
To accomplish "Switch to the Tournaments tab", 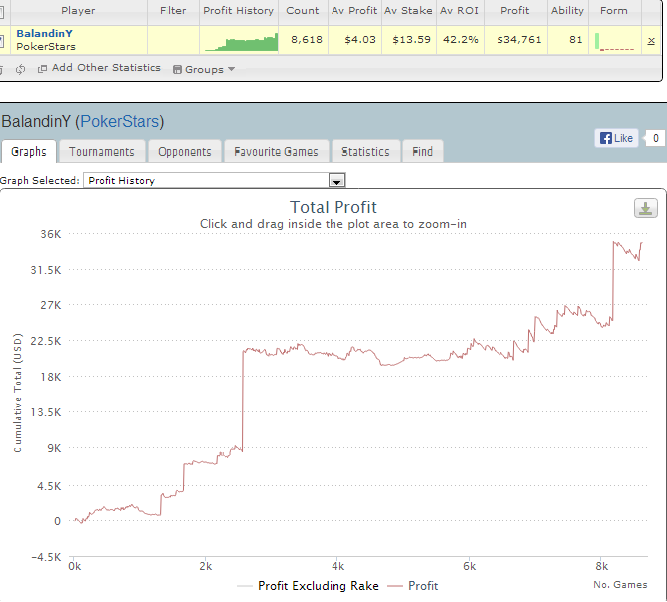I will (102, 151).
